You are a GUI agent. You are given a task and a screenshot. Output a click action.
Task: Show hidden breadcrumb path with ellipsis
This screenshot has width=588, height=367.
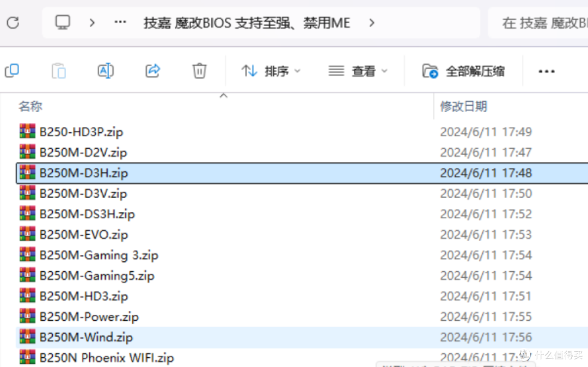(x=120, y=22)
